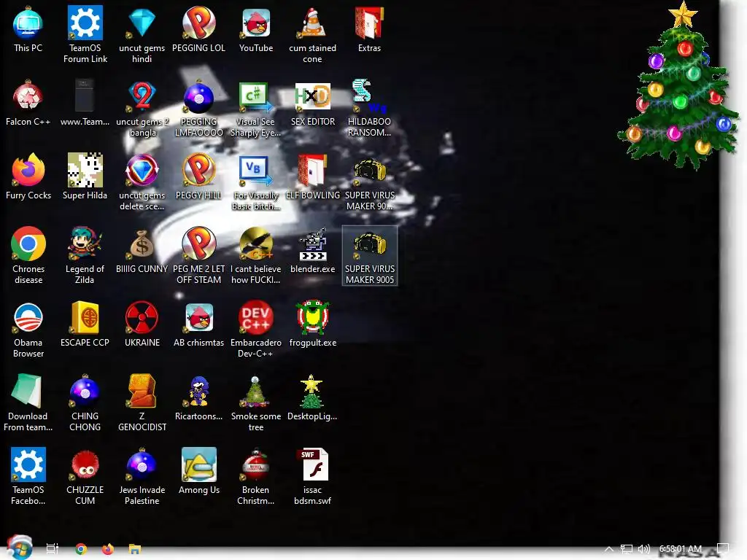The image size is (747, 560).
Task: Open the This PC desktop icon
Action: (28, 29)
